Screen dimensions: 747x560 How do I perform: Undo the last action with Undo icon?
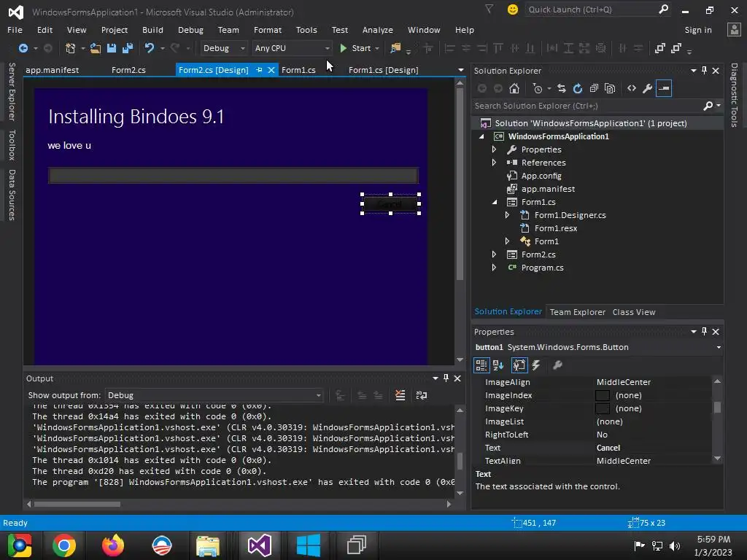[x=150, y=48]
